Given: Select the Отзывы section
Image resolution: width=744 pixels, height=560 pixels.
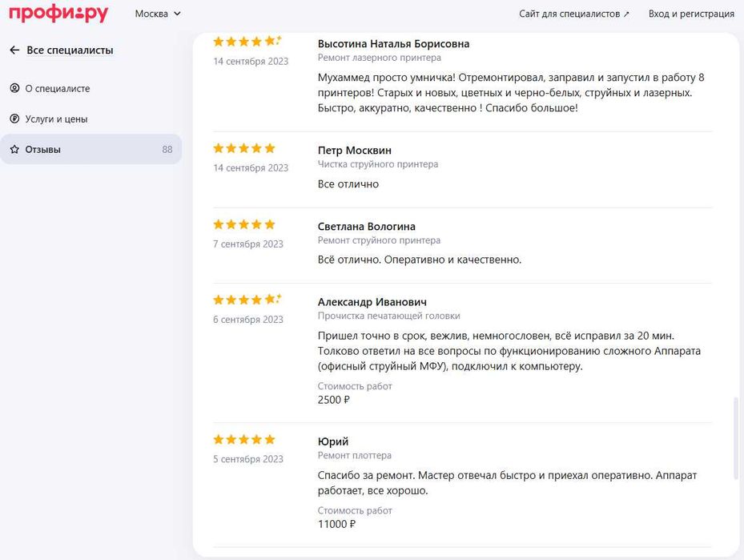Looking at the screenshot, I should (x=43, y=149).
